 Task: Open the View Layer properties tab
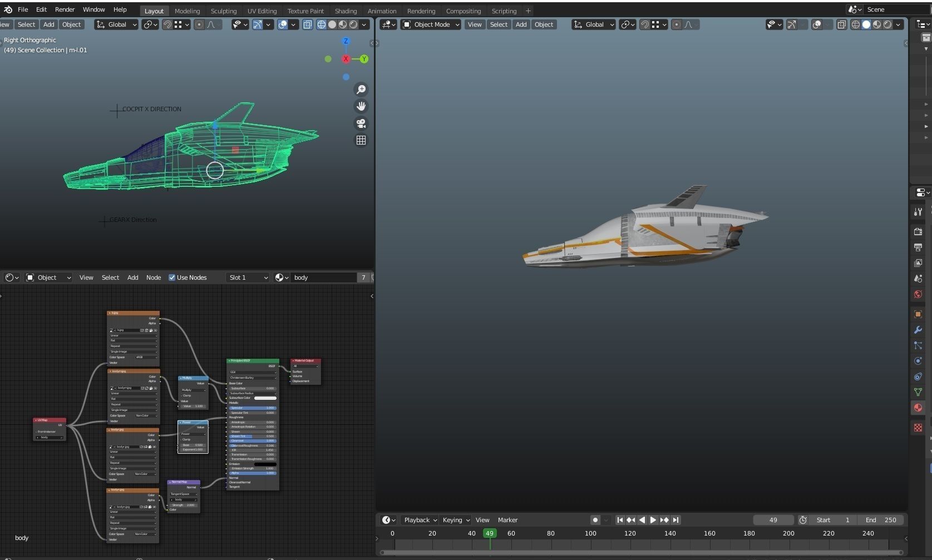click(x=918, y=262)
